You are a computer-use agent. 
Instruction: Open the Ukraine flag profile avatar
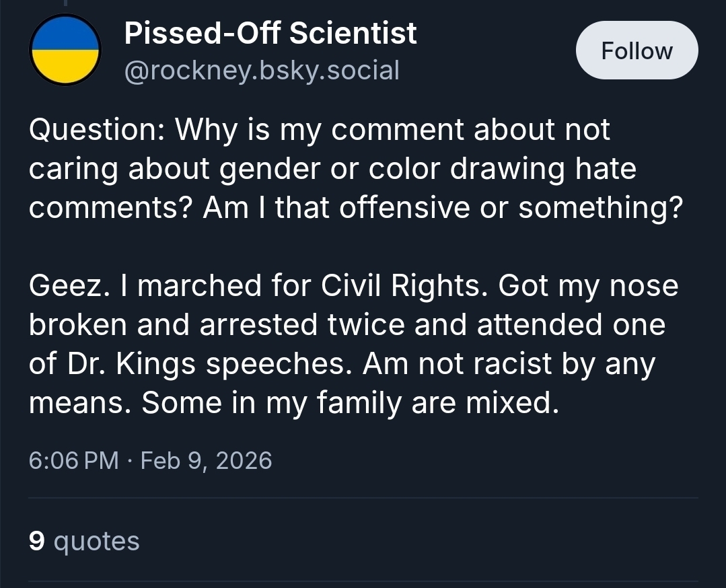65,50
